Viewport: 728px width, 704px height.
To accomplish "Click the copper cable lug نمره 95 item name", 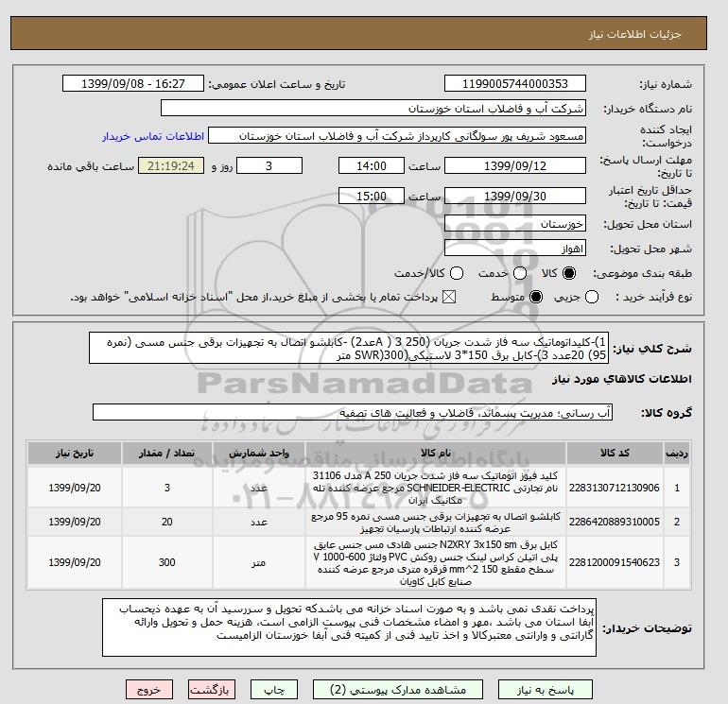I will (436, 522).
